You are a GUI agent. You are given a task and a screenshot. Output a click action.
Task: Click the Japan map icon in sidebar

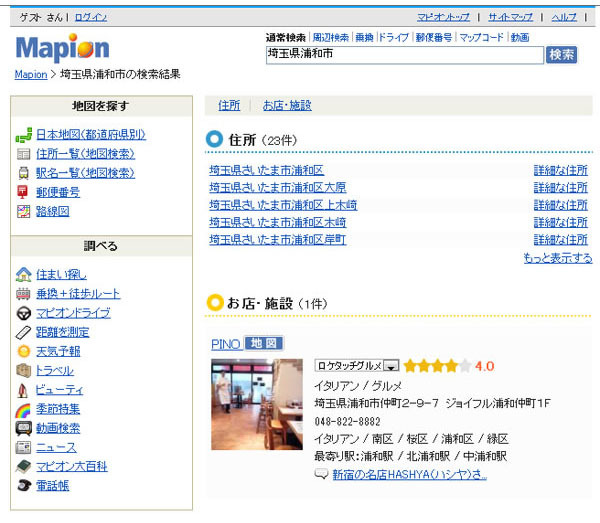(x=24, y=134)
